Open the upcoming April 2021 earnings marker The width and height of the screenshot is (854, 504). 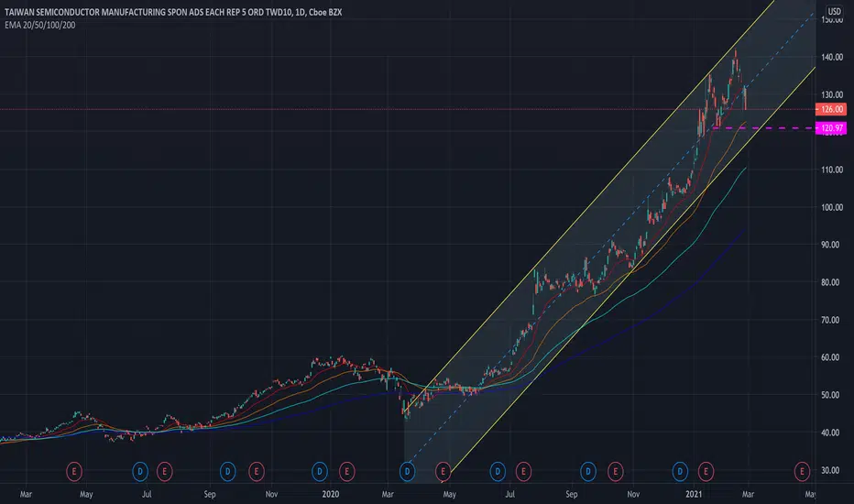tap(802, 471)
